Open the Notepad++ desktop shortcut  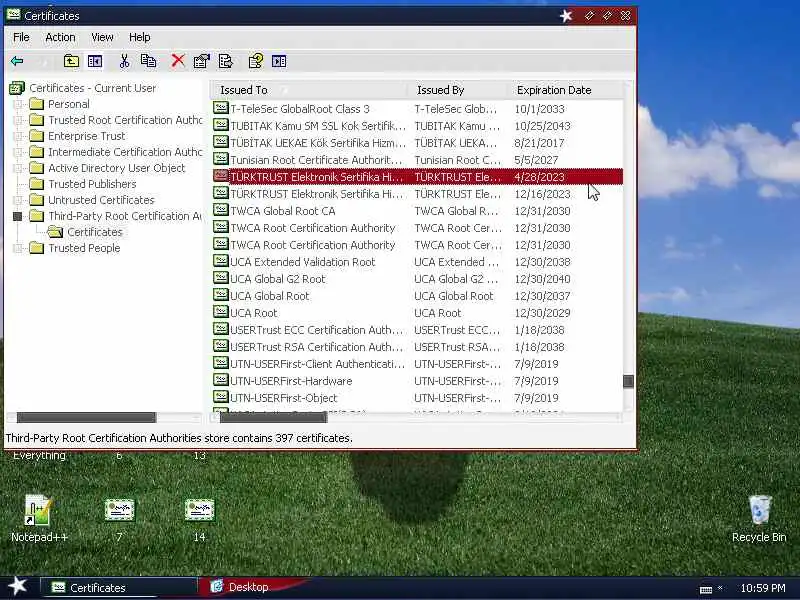point(39,517)
